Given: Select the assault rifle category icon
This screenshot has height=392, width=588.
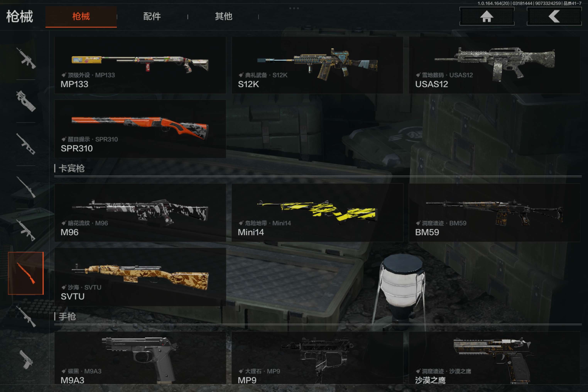Looking at the screenshot, I should pyautogui.click(x=26, y=58).
